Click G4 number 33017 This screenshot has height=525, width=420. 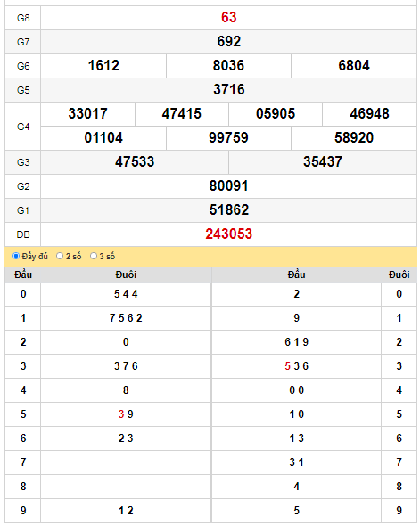[87, 114]
